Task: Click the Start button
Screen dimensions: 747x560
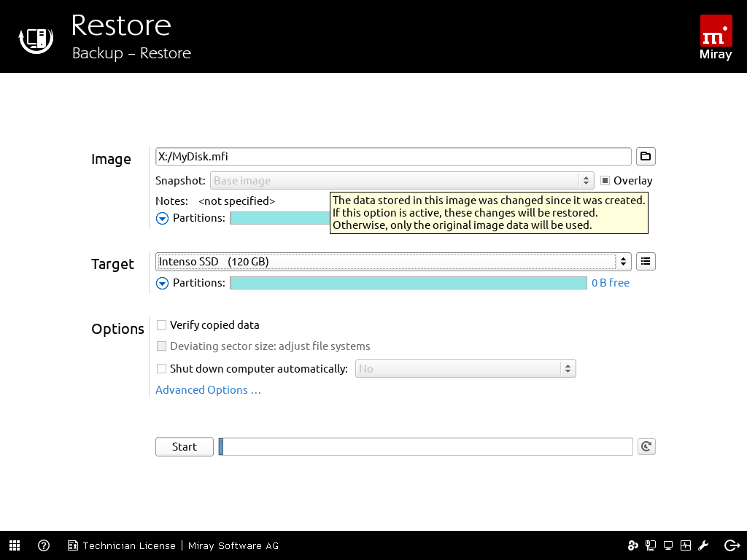Action: click(185, 447)
